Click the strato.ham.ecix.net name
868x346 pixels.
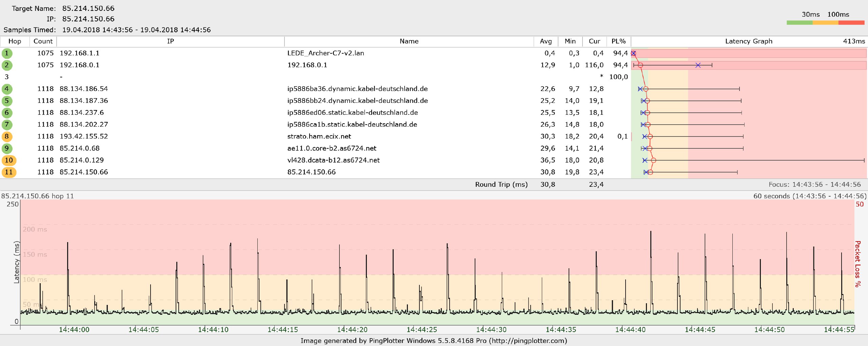[x=319, y=136]
